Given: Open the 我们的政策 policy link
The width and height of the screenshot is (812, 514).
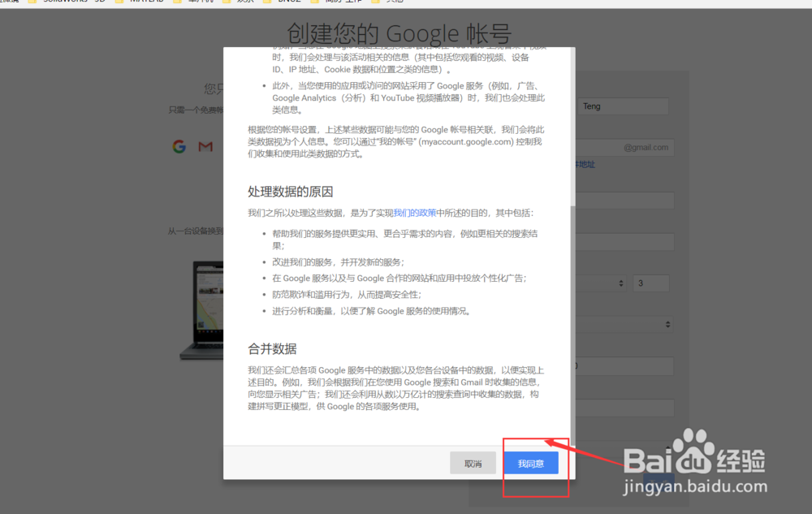Looking at the screenshot, I should tap(414, 213).
